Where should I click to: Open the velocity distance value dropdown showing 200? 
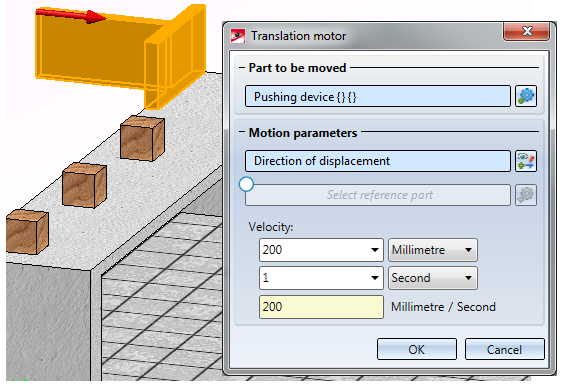click(375, 250)
